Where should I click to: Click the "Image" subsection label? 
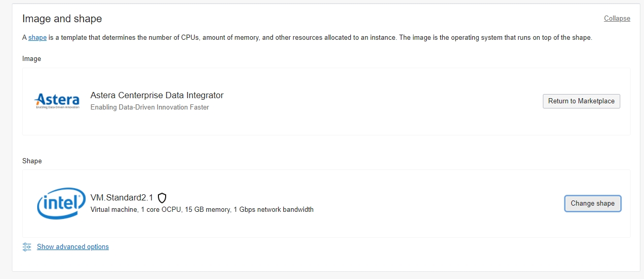click(31, 59)
